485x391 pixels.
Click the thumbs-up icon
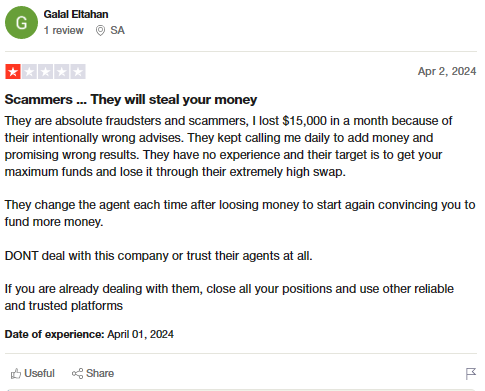(x=16, y=374)
